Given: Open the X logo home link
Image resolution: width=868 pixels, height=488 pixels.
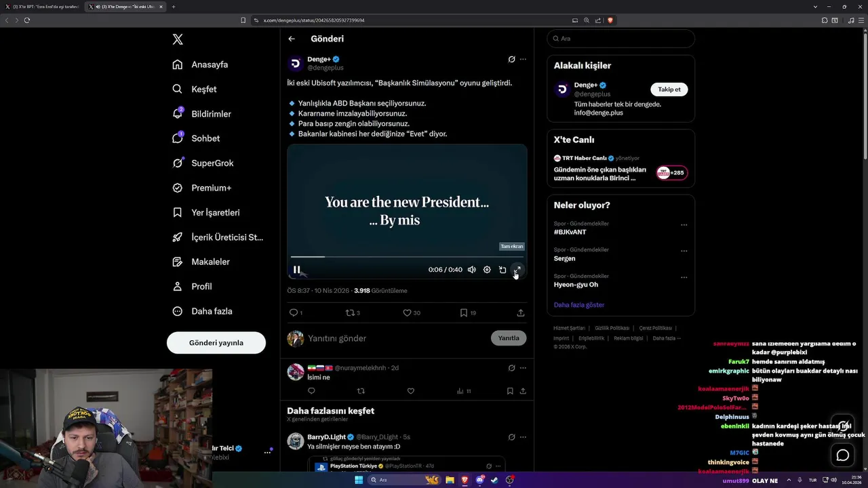Looking at the screenshot, I should [x=178, y=39].
